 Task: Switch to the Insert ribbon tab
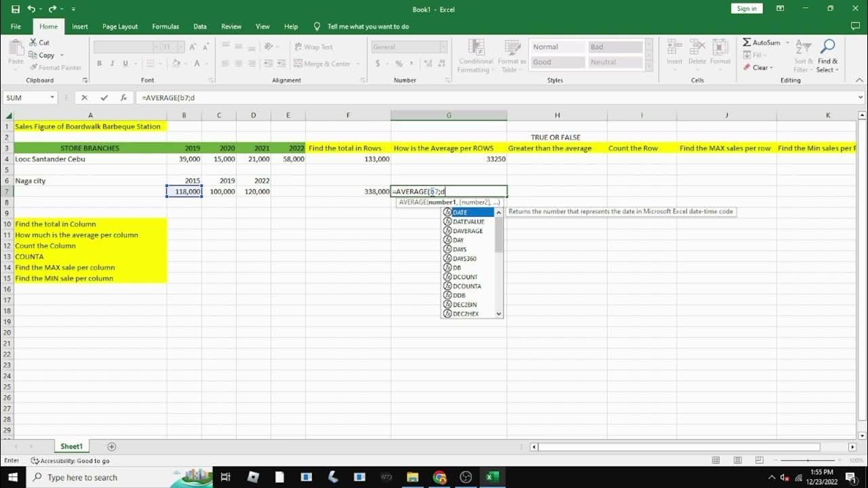(x=80, y=26)
